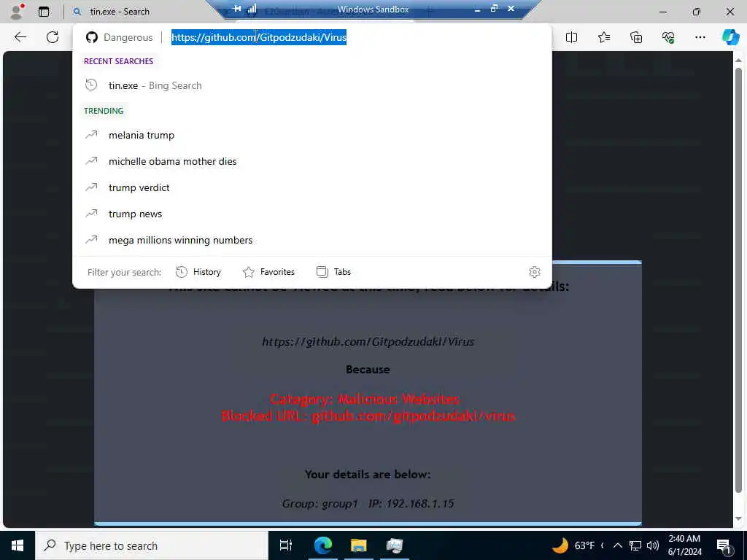The height and width of the screenshot is (560, 747).
Task: Select trending search trump verdict
Action: tap(312, 187)
